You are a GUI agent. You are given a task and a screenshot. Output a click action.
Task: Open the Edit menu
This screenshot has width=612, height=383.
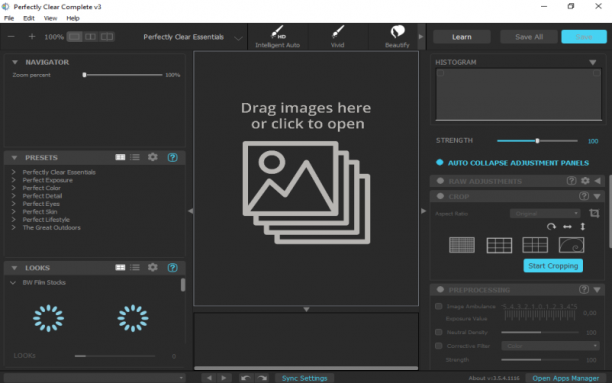pyautogui.click(x=28, y=18)
